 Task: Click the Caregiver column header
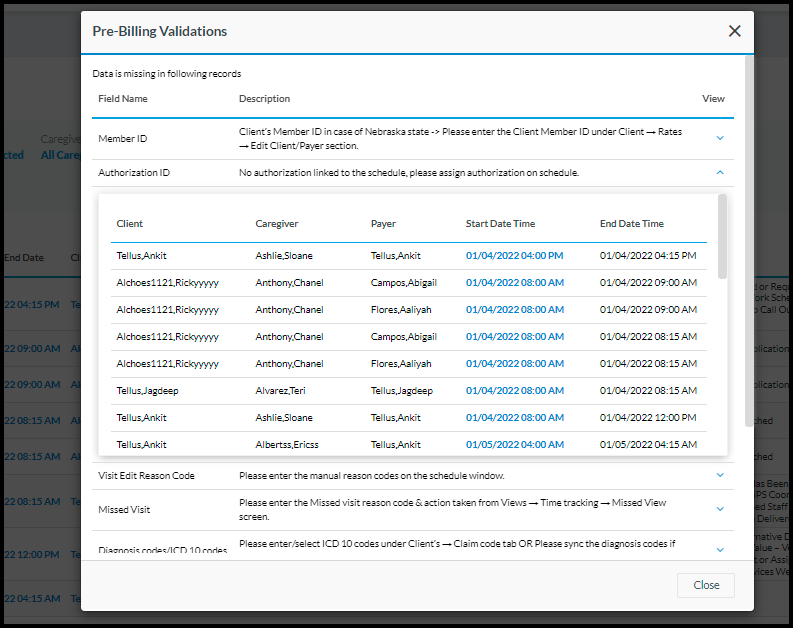click(x=276, y=223)
